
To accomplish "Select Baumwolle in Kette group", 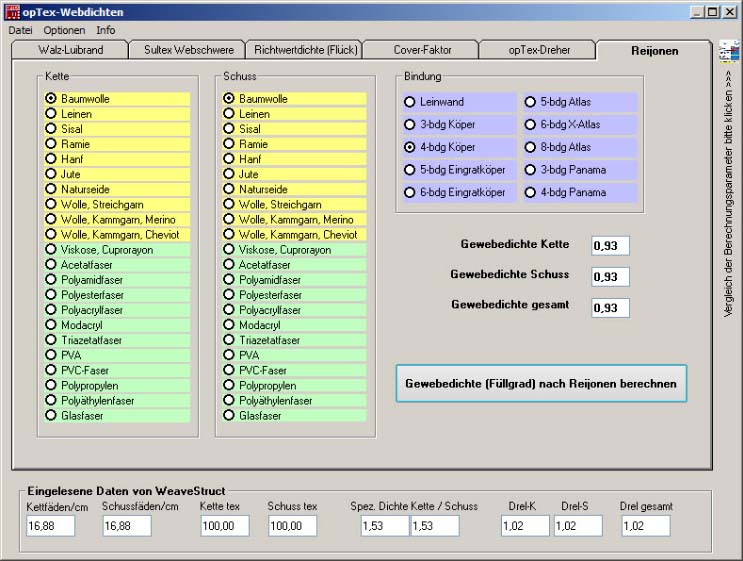I will pos(117,99).
